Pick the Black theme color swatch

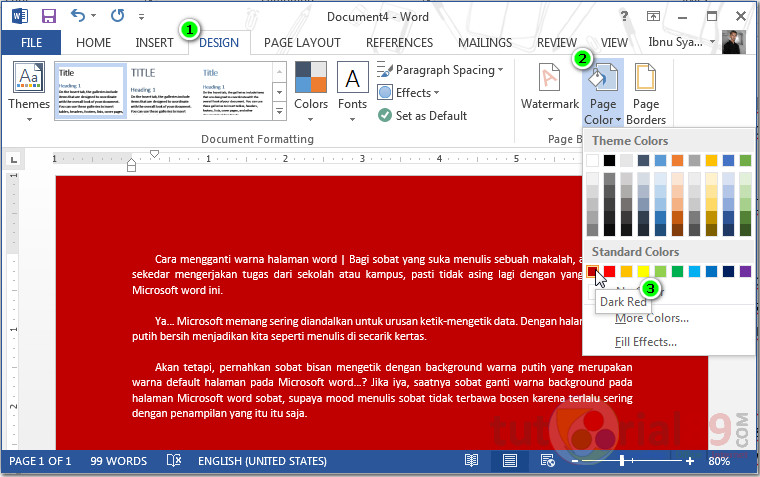609,160
